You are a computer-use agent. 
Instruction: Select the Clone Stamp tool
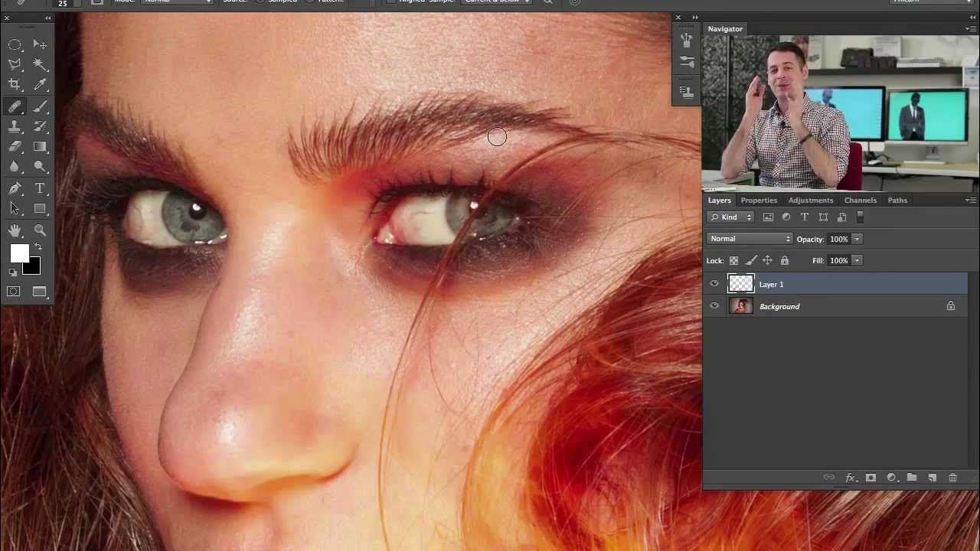(x=15, y=127)
